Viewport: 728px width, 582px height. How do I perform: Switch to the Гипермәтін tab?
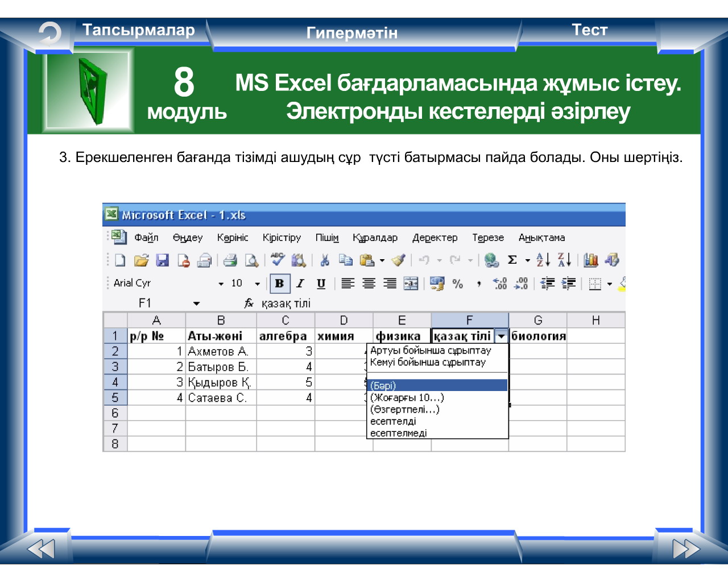pyautogui.click(x=352, y=33)
